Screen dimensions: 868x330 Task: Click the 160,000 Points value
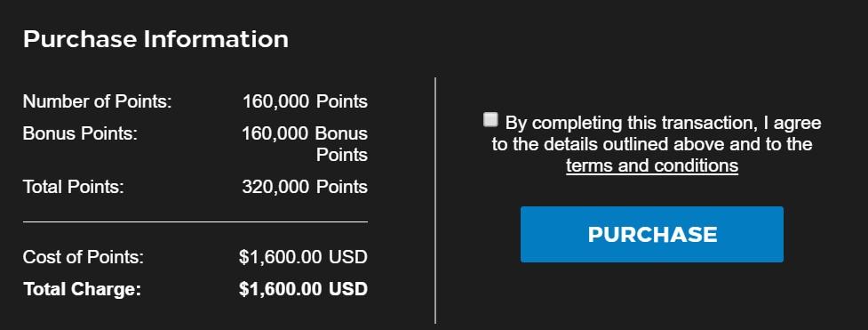pyautogui.click(x=305, y=102)
